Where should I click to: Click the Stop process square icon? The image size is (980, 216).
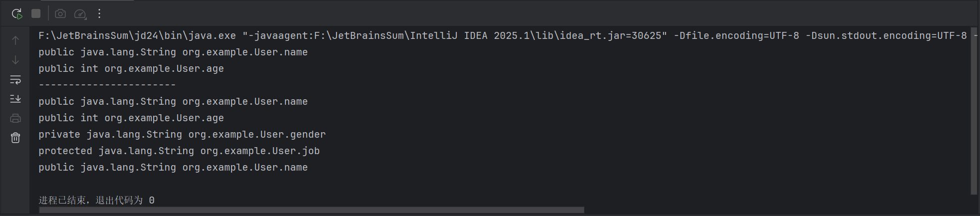(36, 13)
